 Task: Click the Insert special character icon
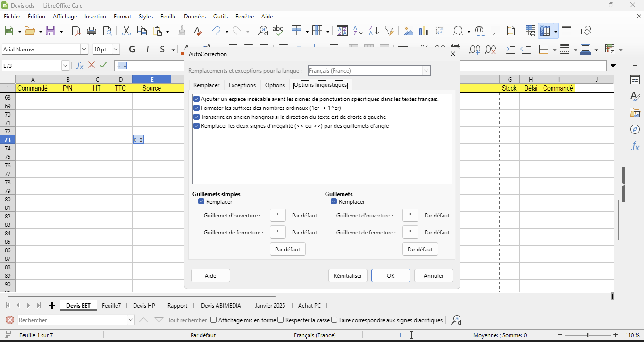457,31
